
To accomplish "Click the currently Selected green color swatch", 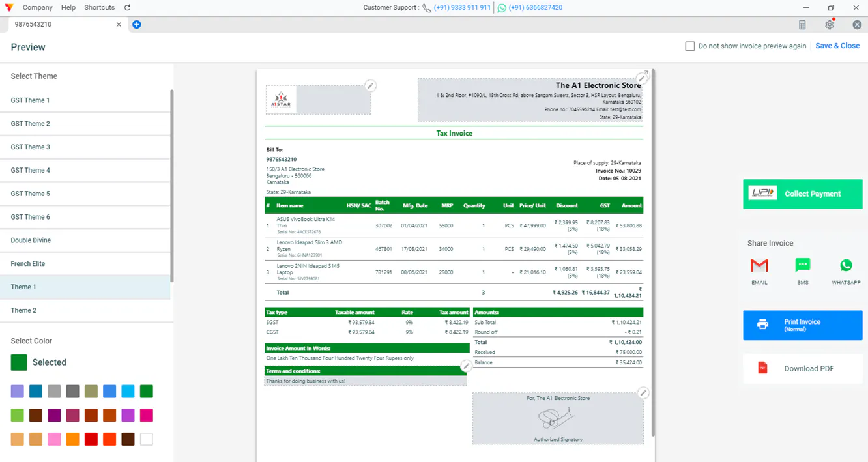I will click(19, 362).
